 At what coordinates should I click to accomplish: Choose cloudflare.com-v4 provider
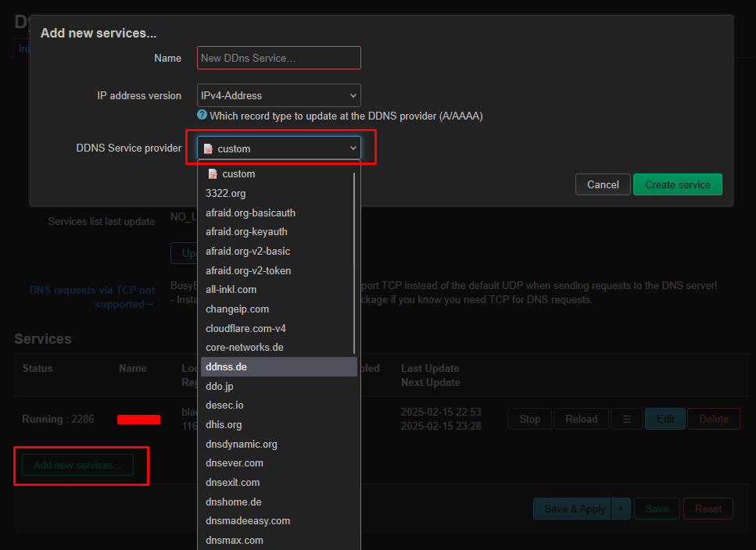tap(278, 328)
